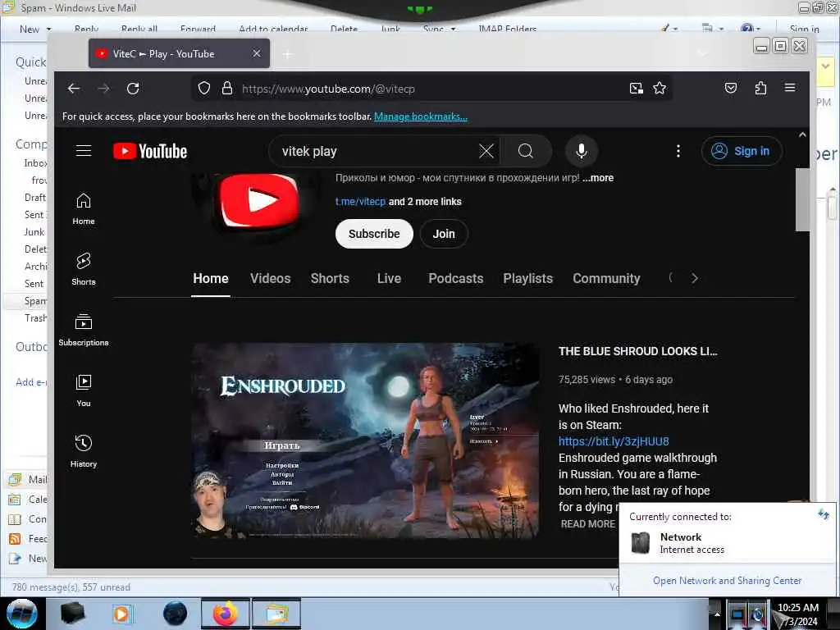Viewport: 840px width, 630px height.
Task: Click the Windows Start orb
Action: [x=22, y=614]
